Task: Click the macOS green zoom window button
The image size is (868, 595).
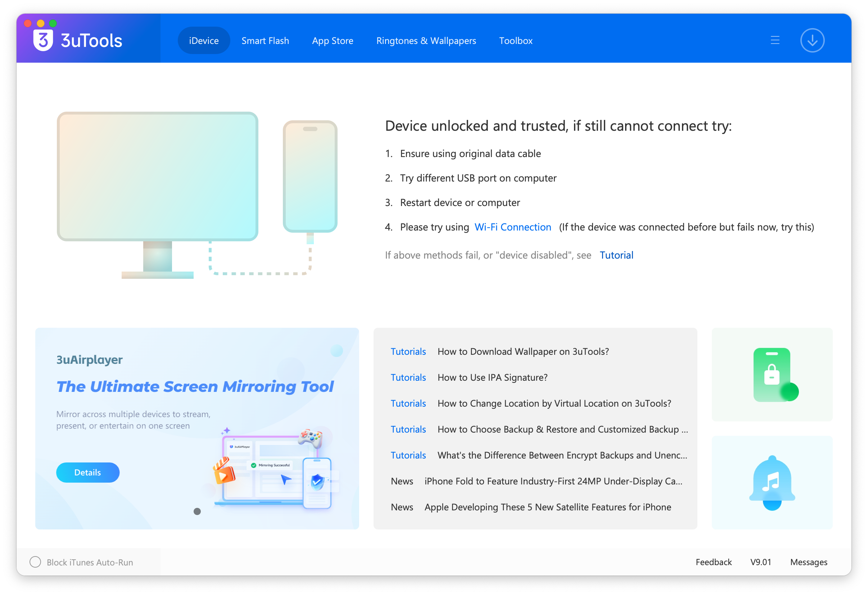Action: pyautogui.click(x=53, y=23)
